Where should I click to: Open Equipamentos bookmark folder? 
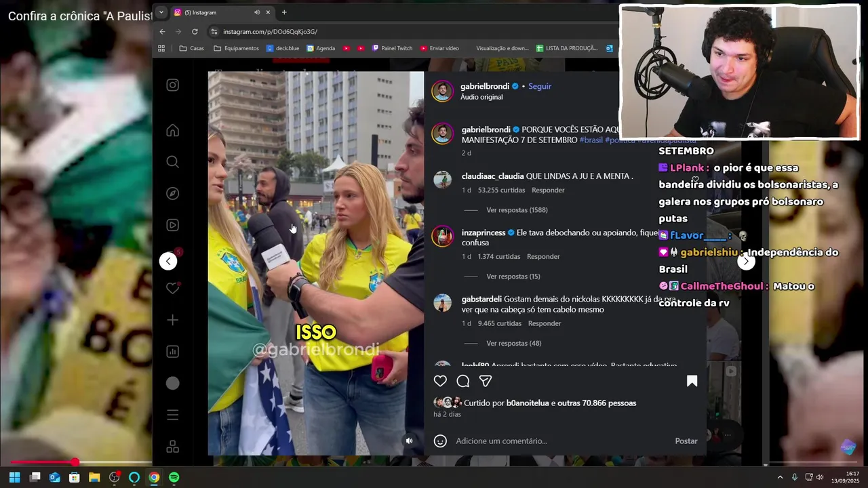[236, 48]
